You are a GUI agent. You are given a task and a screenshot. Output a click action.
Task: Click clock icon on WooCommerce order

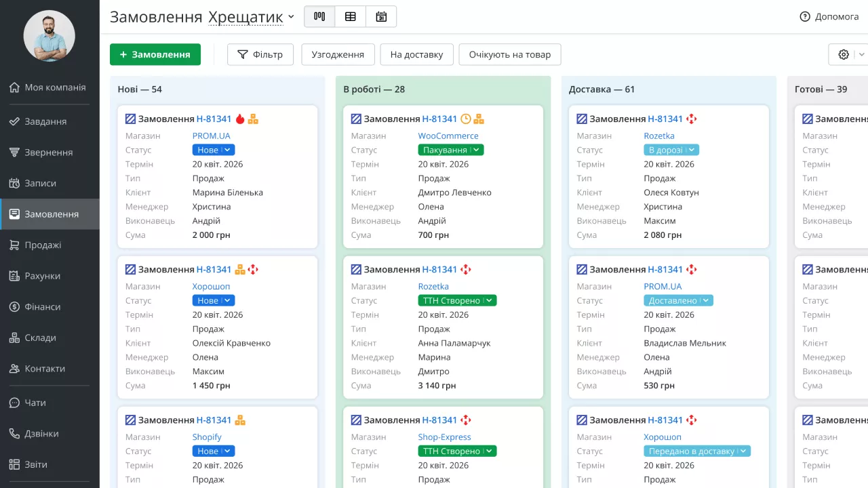(466, 119)
